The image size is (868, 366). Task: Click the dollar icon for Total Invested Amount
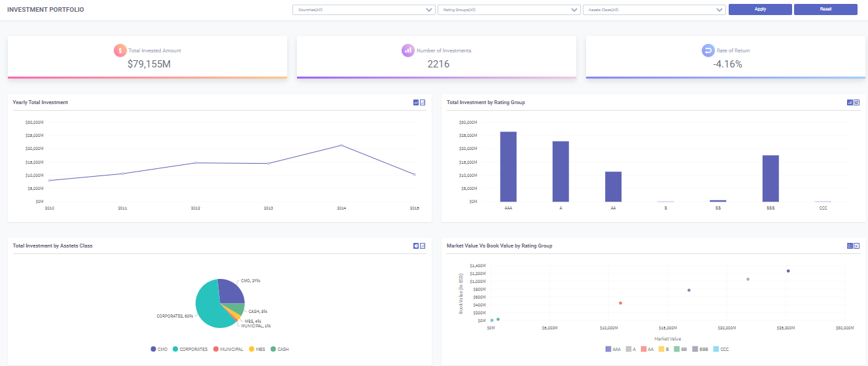pyautogui.click(x=119, y=50)
